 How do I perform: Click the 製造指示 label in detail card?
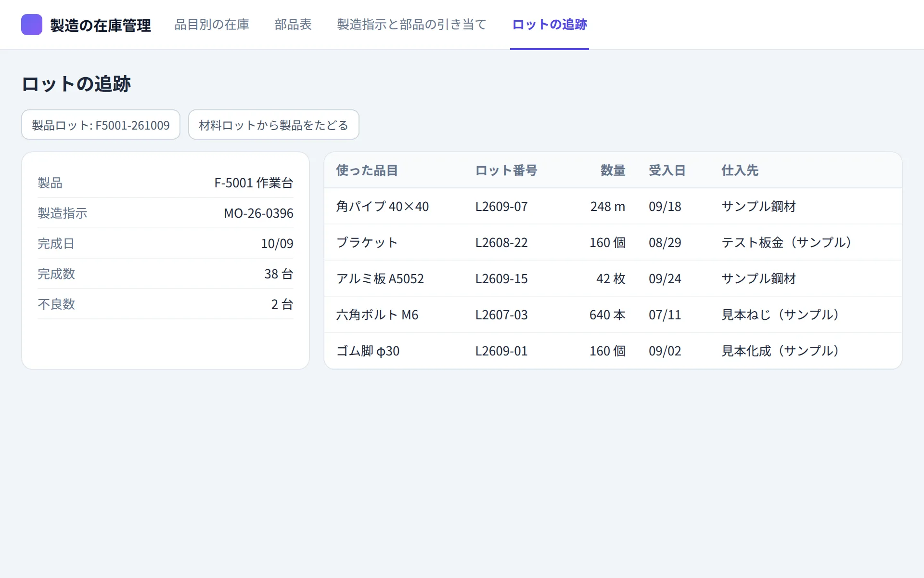pos(63,213)
